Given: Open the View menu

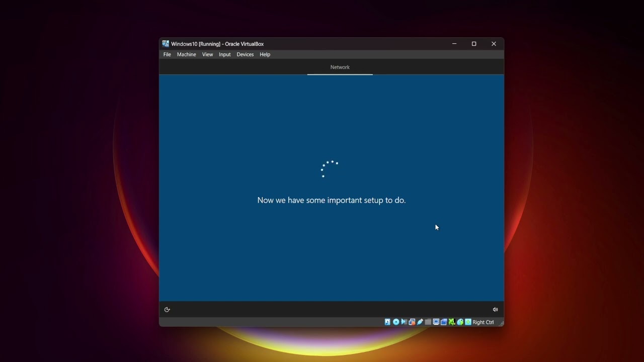Looking at the screenshot, I should pos(207,54).
